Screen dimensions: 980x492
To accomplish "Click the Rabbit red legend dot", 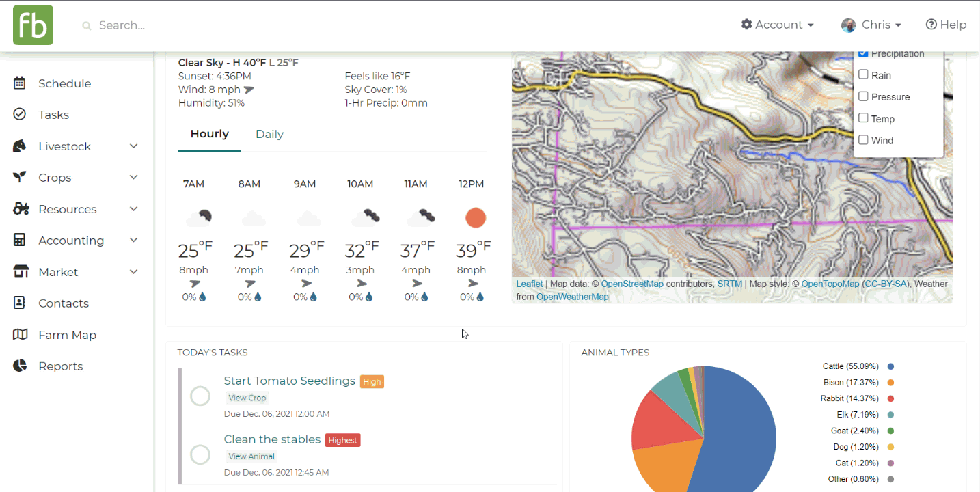I will 891,399.
